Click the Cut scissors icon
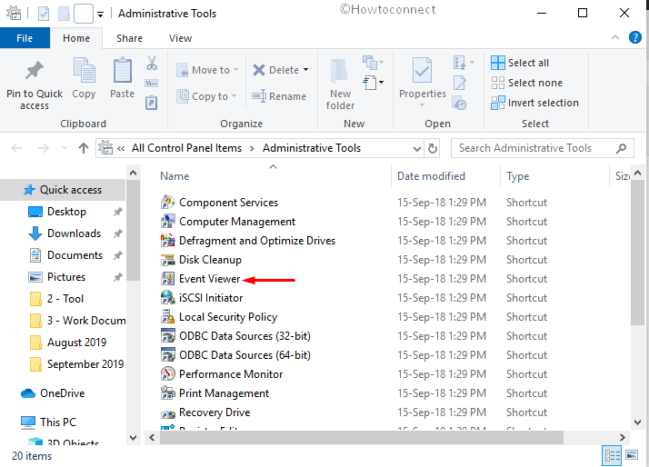The height and width of the screenshot is (467, 649). coord(151,63)
